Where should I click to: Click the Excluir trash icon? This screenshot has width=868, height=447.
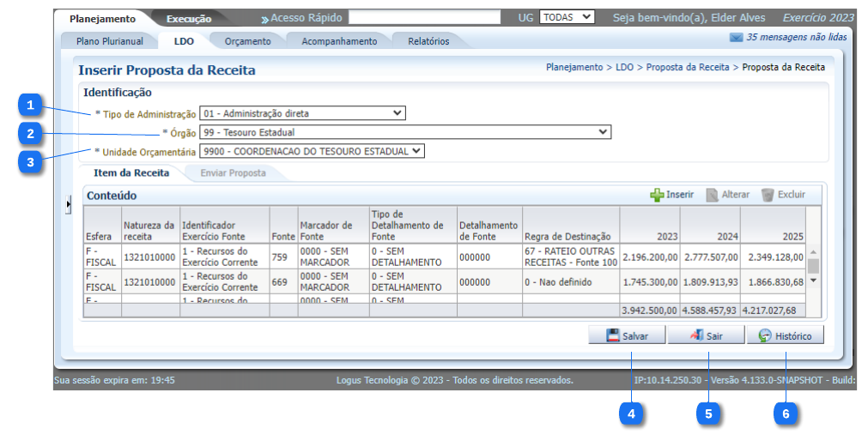(x=768, y=195)
